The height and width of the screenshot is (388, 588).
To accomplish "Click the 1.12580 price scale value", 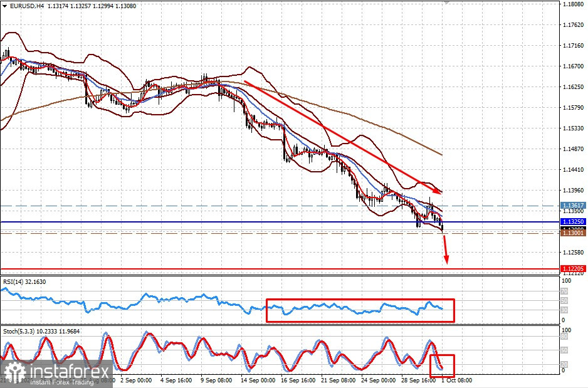I will pos(574,252).
